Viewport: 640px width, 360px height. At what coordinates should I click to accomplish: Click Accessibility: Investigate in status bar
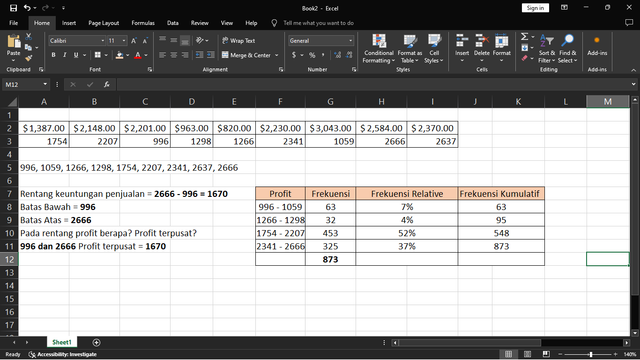(x=63, y=354)
